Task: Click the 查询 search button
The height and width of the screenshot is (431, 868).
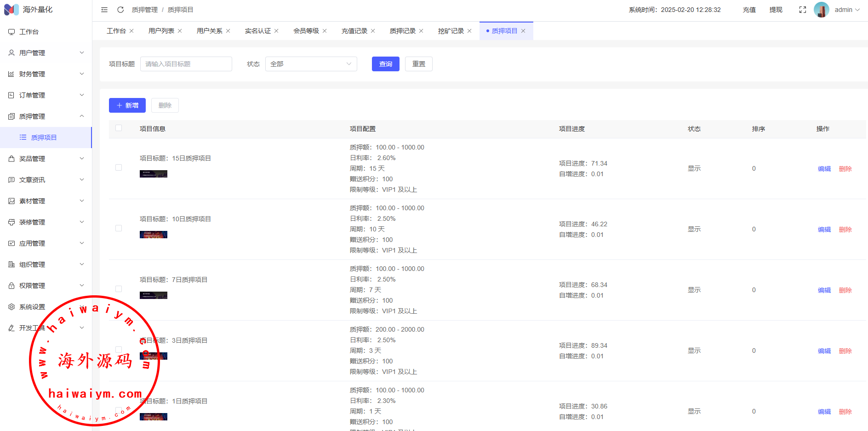Action: click(385, 64)
